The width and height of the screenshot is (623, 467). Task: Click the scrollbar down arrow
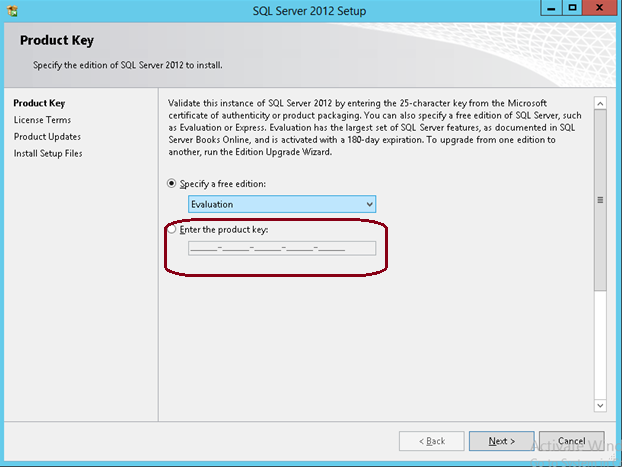click(600, 405)
